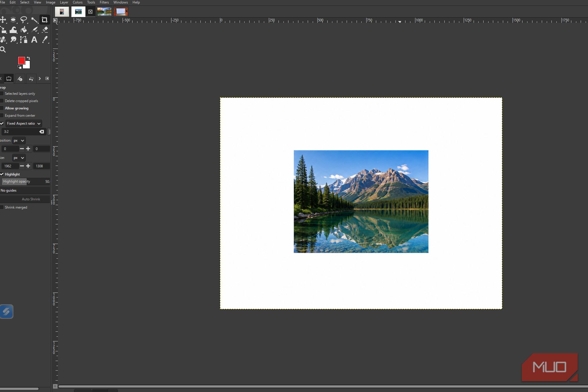The height and width of the screenshot is (392, 588).
Task: Increase the crop width 1962
Action: pyautogui.click(x=28, y=166)
